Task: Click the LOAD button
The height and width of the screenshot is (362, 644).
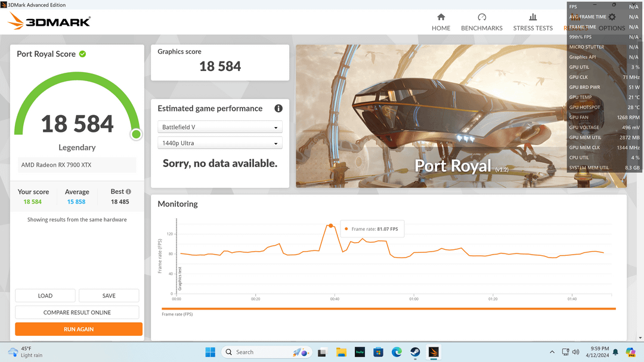Action: tap(45, 295)
